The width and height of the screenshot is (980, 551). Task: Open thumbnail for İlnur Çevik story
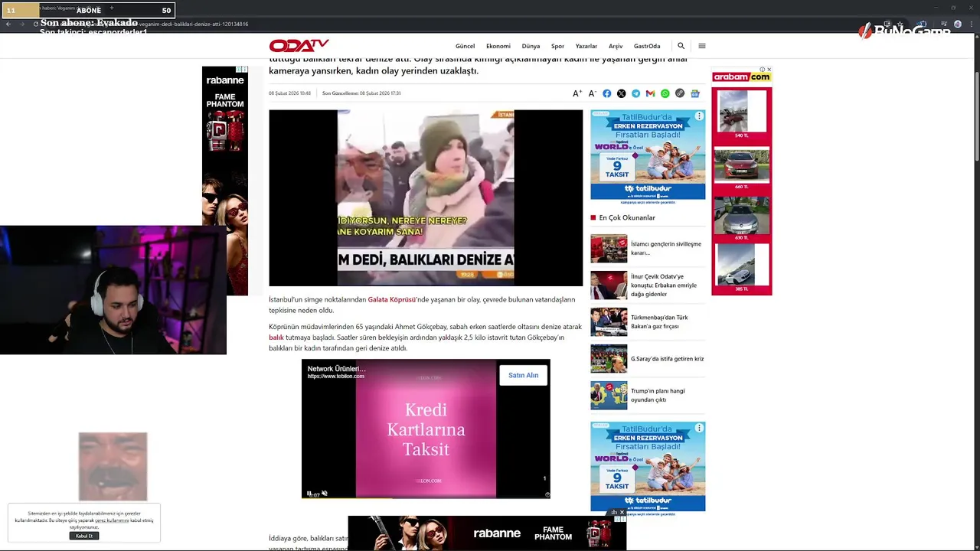(609, 285)
